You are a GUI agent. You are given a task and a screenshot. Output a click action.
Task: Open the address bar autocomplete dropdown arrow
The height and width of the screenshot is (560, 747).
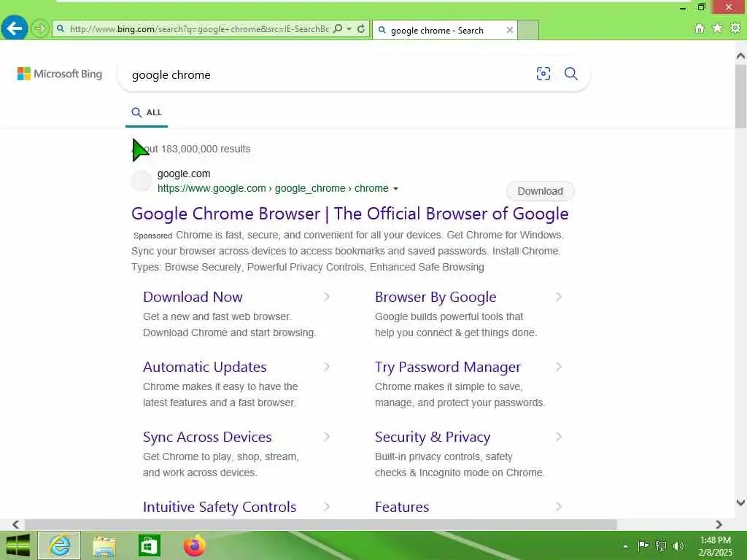(349, 29)
